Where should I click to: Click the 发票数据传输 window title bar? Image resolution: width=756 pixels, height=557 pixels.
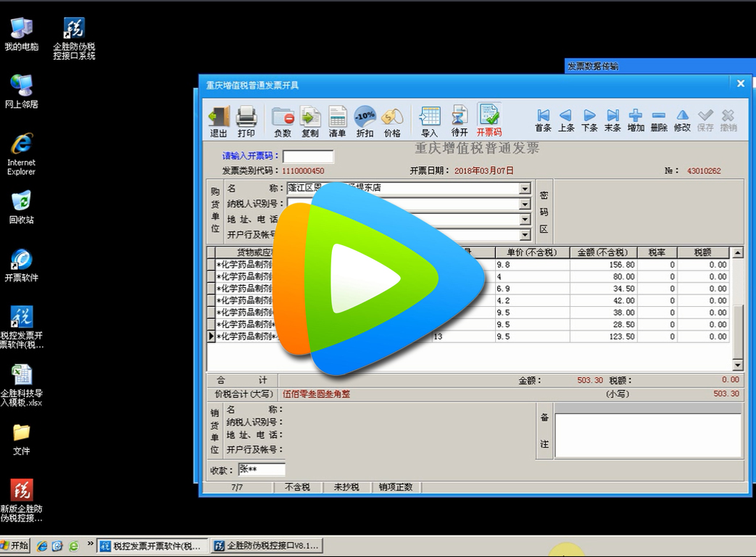click(x=660, y=67)
